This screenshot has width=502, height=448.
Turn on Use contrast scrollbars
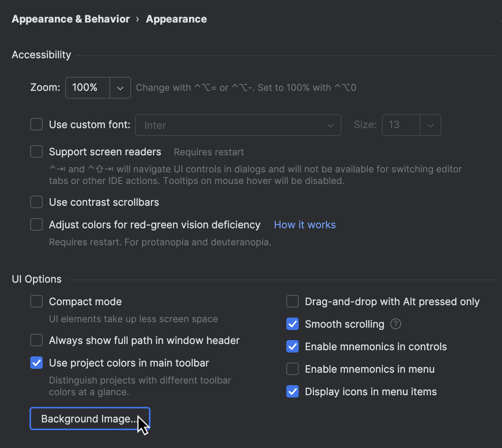[36, 202]
